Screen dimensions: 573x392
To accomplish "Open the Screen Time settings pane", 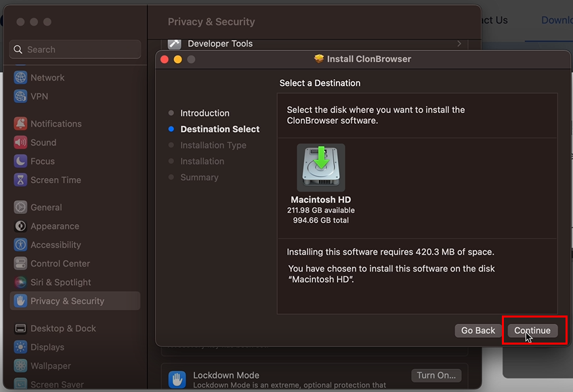I will [x=75, y=179].
